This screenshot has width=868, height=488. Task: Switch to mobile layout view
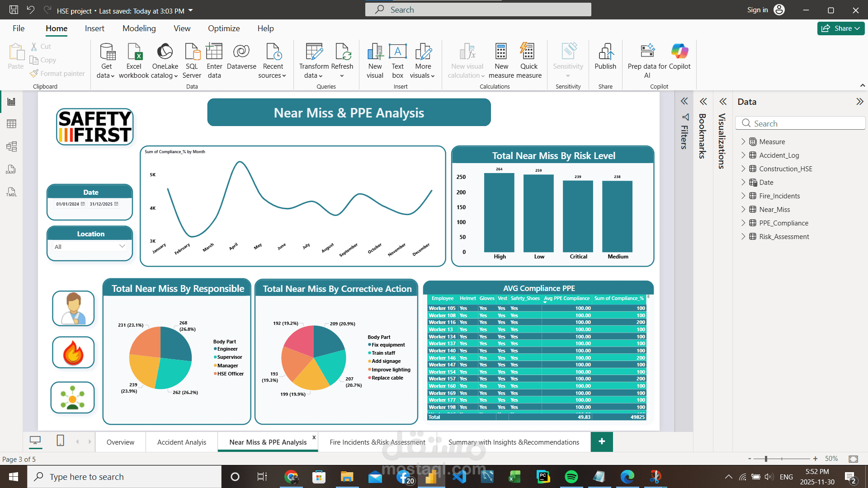60,441
